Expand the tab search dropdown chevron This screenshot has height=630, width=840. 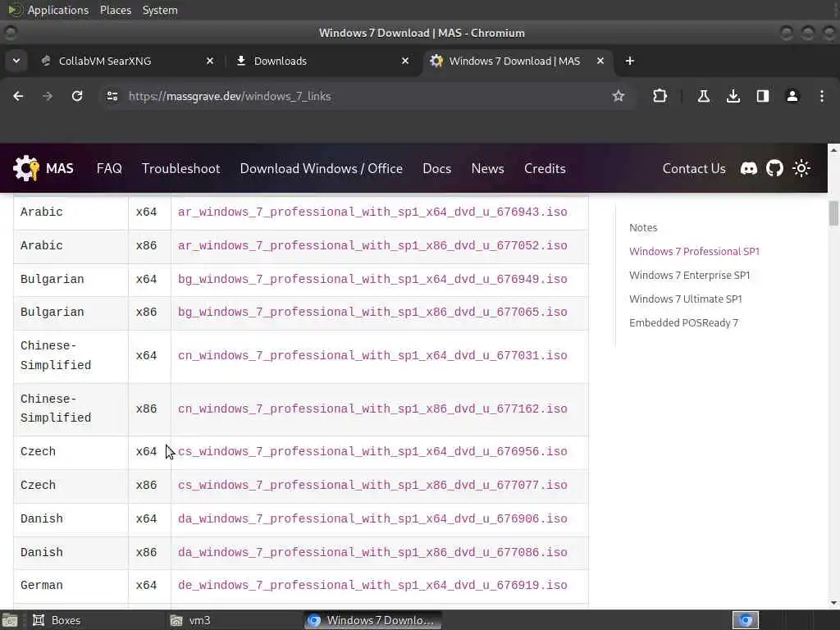point(16,61)
